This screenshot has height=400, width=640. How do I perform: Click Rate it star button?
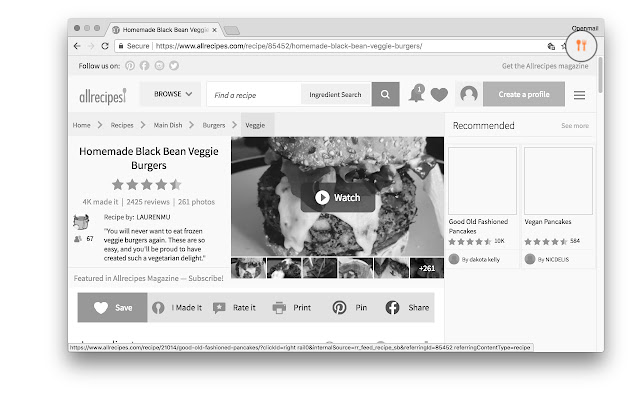point(234,308)
